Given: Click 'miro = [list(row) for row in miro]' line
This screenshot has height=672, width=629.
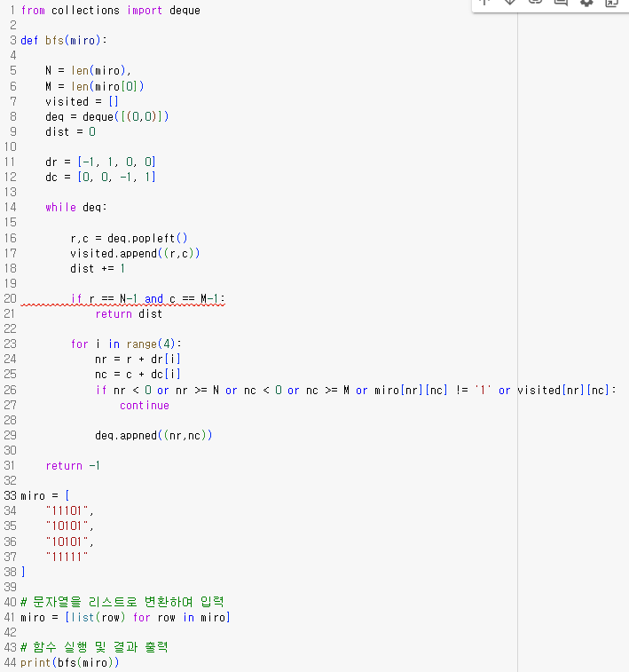Looking at the screenshot, I should 125,618.
